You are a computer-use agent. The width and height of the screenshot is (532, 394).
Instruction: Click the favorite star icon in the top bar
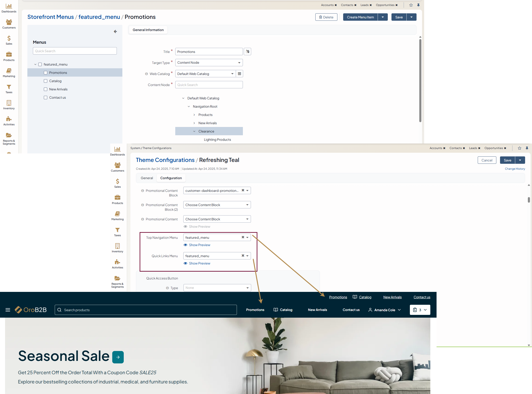(411, 5)
